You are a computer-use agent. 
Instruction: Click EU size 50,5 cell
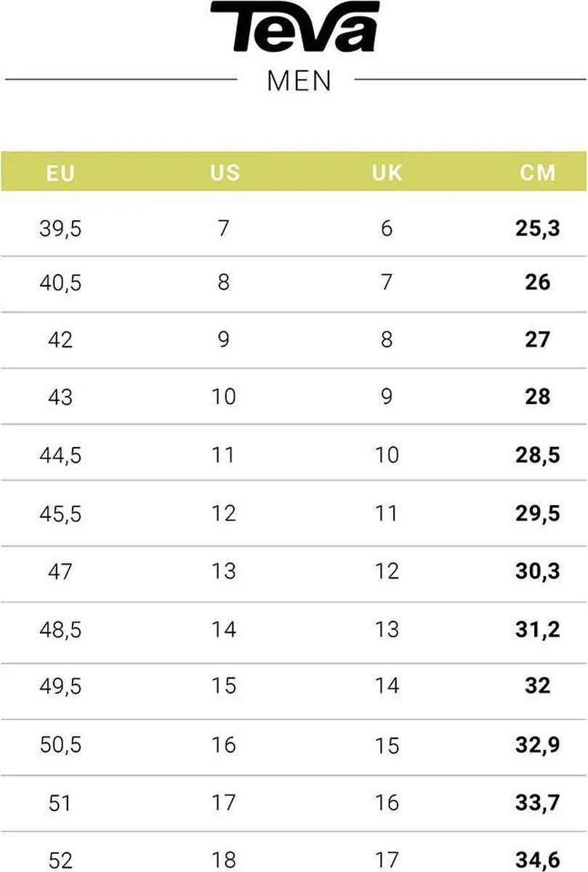[60, 745]
